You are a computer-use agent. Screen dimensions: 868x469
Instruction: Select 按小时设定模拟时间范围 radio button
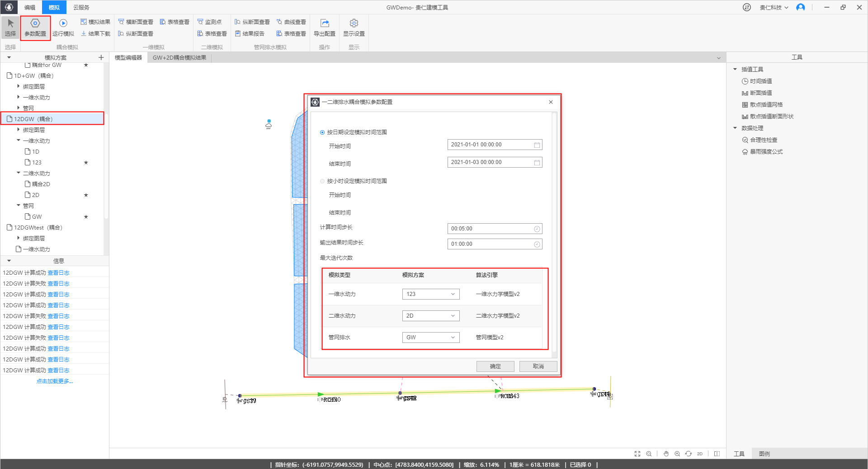pos(322,181)
